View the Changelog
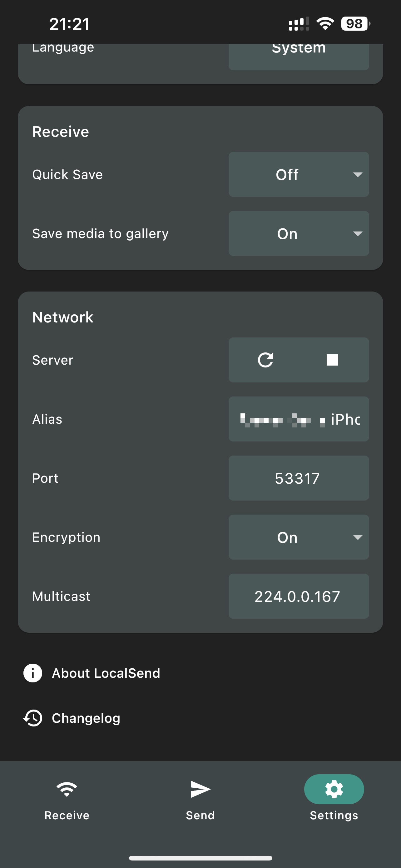Viewport: 401px width, 868px height. coord(86,718)
